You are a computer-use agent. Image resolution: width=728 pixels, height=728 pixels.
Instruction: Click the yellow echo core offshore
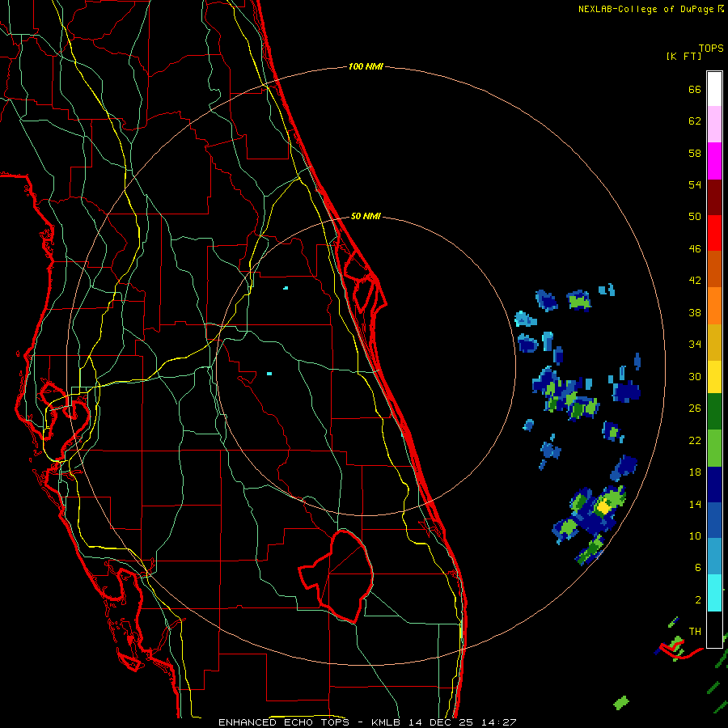coord(603,506)
